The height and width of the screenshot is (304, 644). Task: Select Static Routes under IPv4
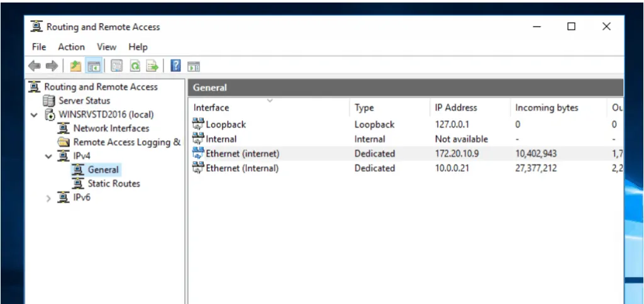click(114, 183)
